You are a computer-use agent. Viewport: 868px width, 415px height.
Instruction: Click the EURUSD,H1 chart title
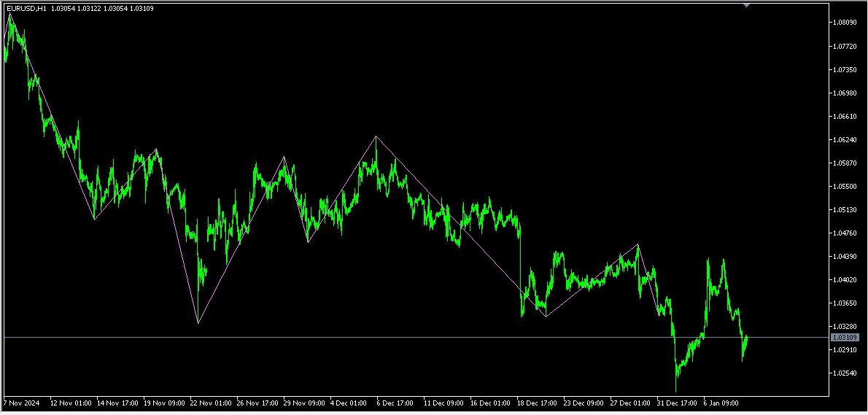pyautogui.click(x=26, y=8)
